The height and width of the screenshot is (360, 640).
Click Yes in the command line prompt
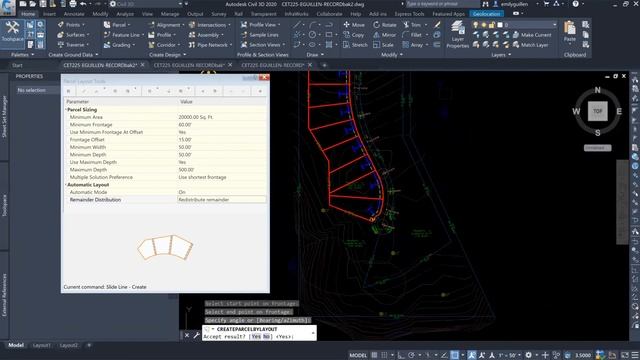[256, 337]
